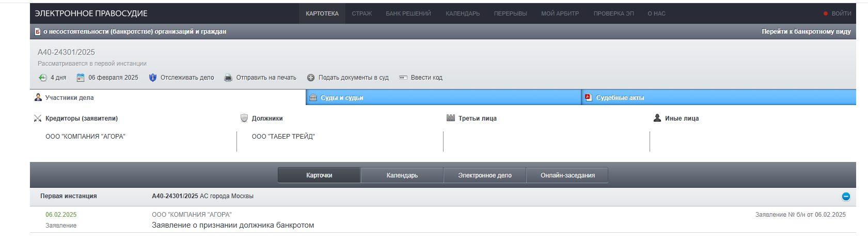868x238 pixels.
Task: Click the grey Заявление label under the date
Action: [x=61, y=226]
